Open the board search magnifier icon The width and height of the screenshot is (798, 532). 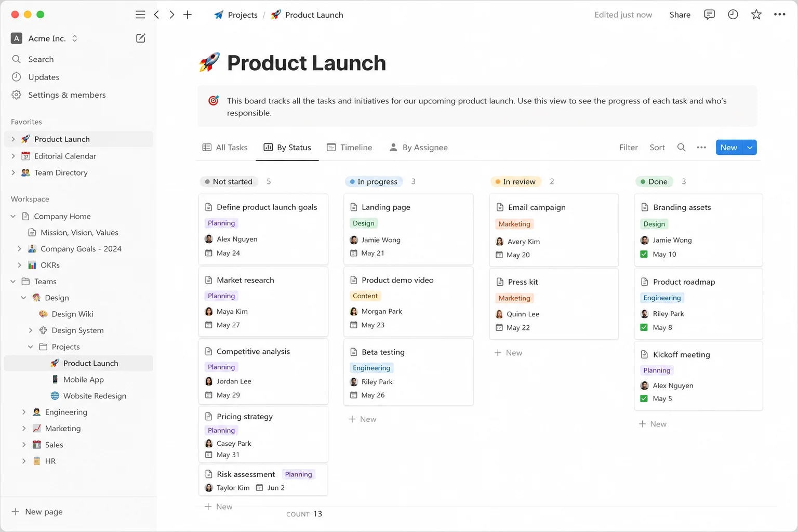pyautogui.click(x=681, y=148)
